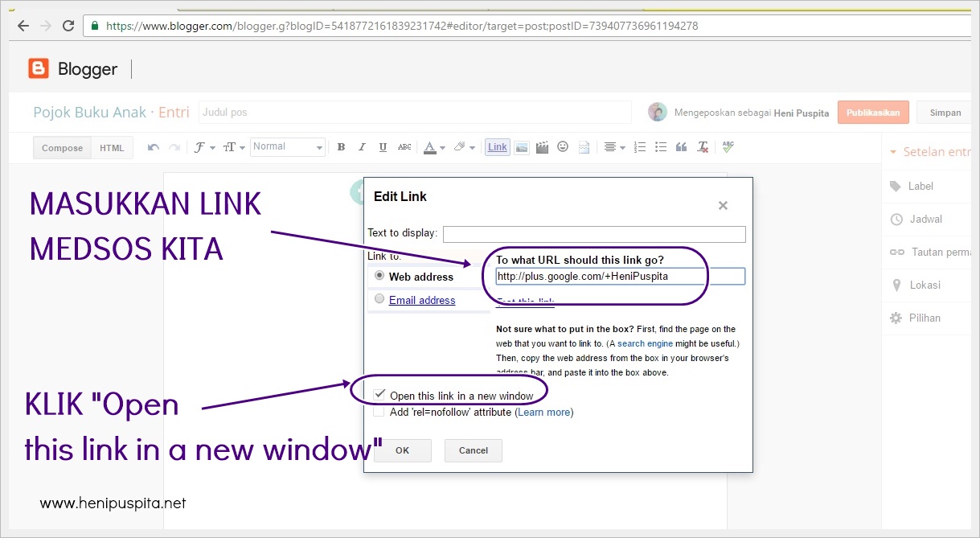This screenshot has width=980, height=538.
Task: Insert a video using the clapperboard icon
Action: click(542, 147)
